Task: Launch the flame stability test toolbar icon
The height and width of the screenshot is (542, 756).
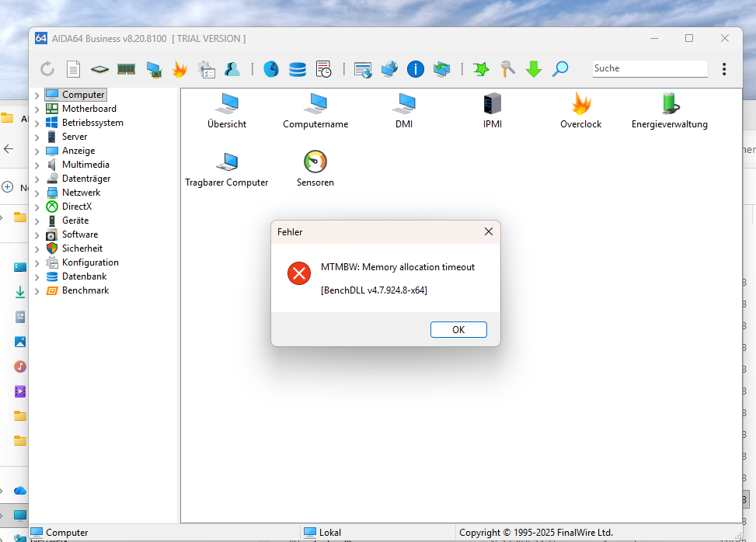Action: [179, 69]
